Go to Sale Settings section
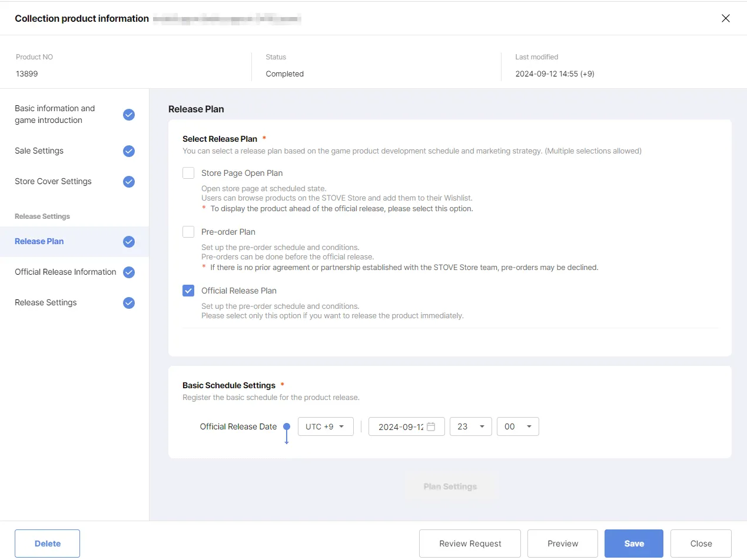Image resolution: width=747 pixels, height=560 pixels. [x=39, y=151]
